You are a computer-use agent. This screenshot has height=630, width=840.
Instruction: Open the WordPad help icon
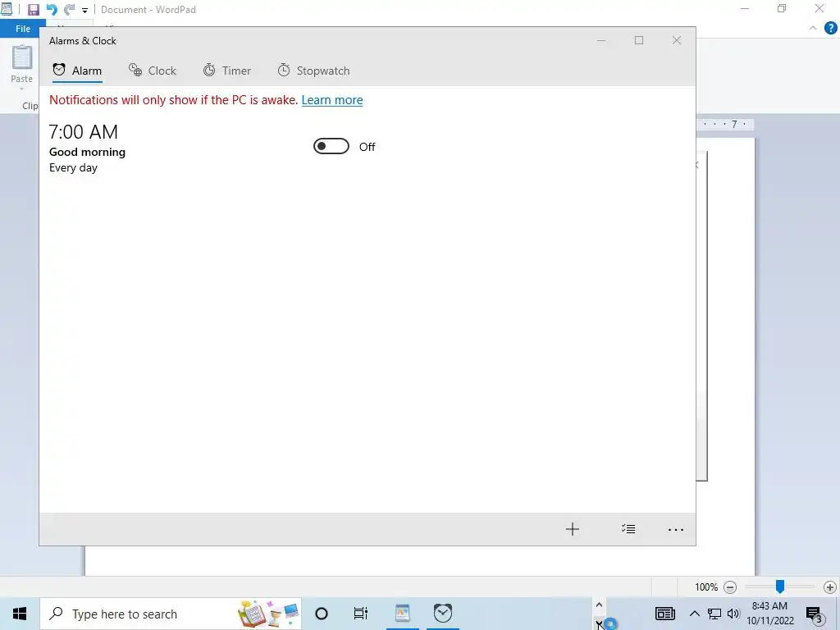[830, 29]
